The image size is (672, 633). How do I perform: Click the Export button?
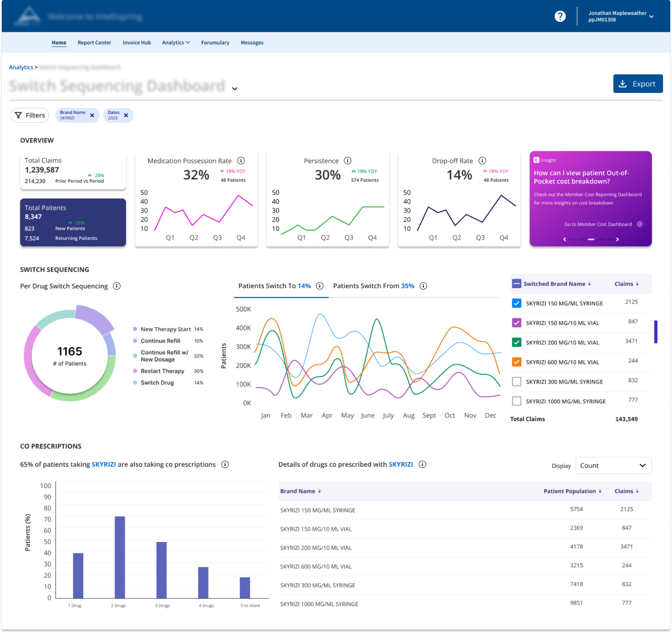click(x=638, y=84)
